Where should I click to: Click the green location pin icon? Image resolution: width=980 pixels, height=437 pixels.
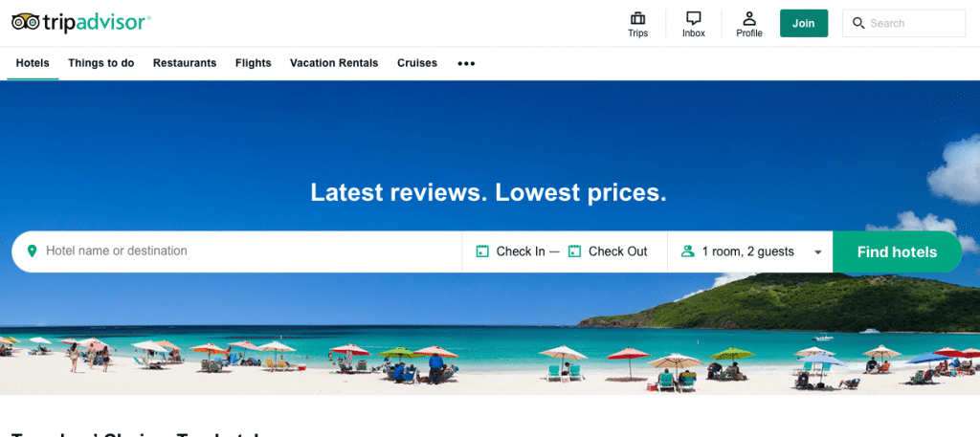click(32, 251)
